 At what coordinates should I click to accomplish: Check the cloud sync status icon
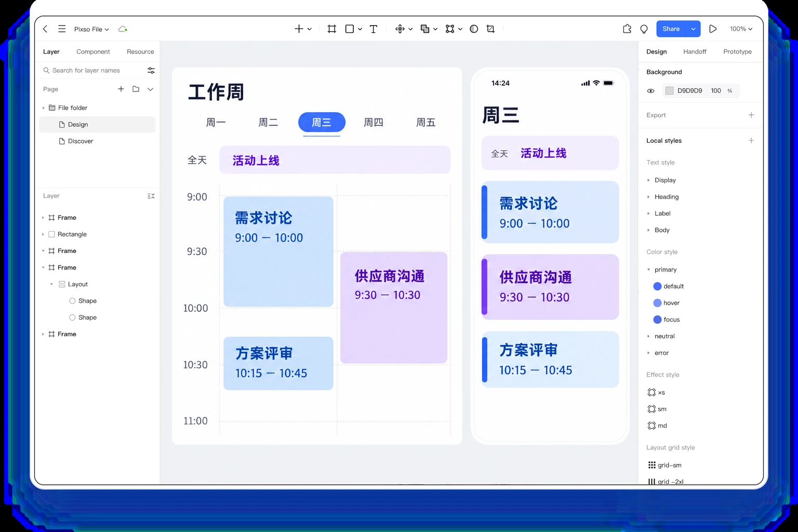tap(123, 29)
